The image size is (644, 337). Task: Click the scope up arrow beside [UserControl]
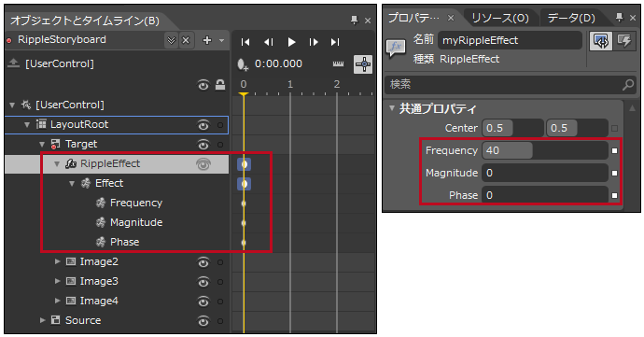[14, 63]
